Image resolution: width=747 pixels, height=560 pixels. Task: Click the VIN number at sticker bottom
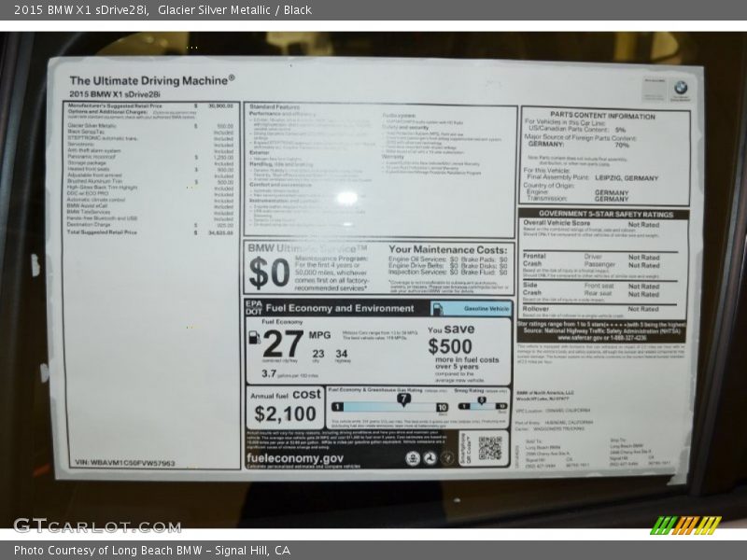(124, 463)
